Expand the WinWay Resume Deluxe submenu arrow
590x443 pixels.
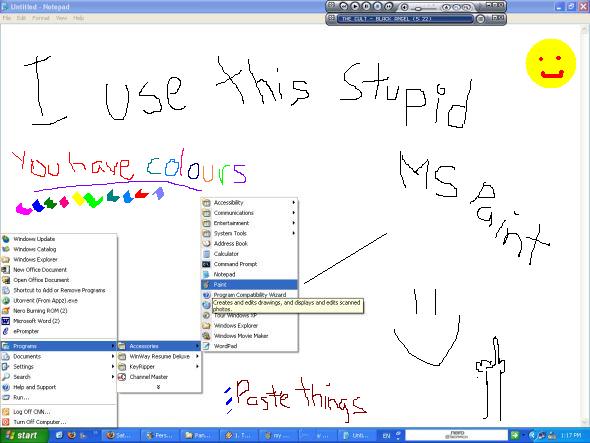click(x=197, y=356)
